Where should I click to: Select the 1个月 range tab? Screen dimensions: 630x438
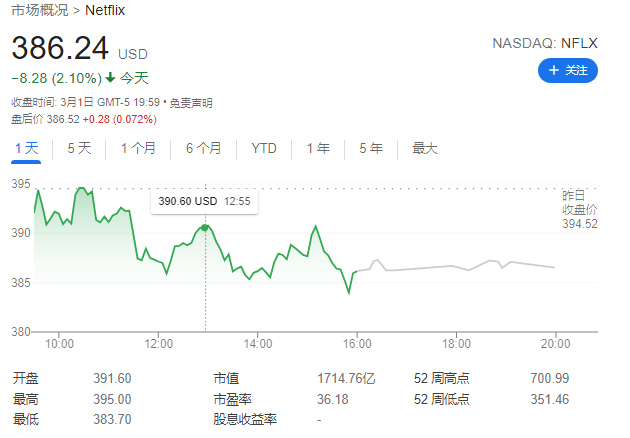pos(138,148)
